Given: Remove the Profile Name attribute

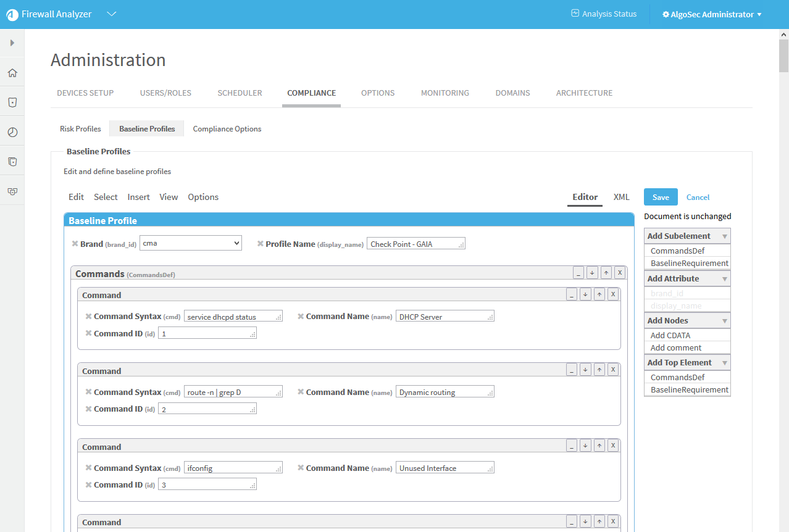Looking at the screenshot, I should [x=261, y=244].
